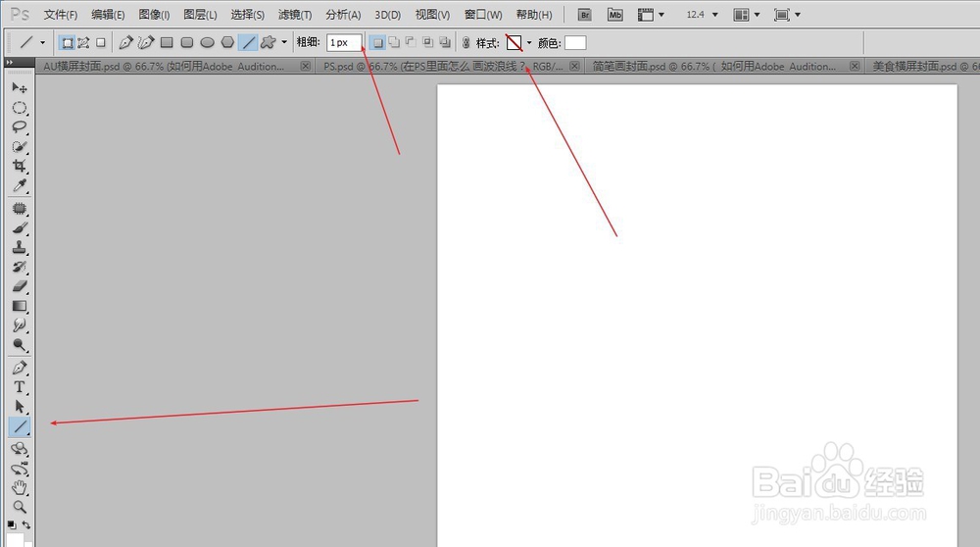The height and width of the screenshot is (547, 980).
Task: Select the Hand tool
Action: tap(20, 487)
